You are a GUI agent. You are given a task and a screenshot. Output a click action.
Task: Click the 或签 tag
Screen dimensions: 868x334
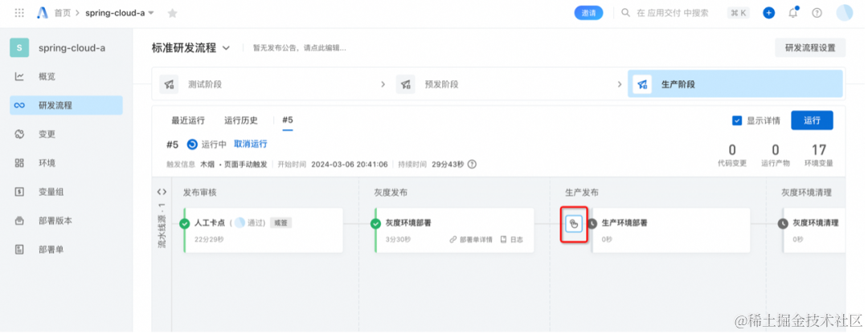tap(281, 223)
